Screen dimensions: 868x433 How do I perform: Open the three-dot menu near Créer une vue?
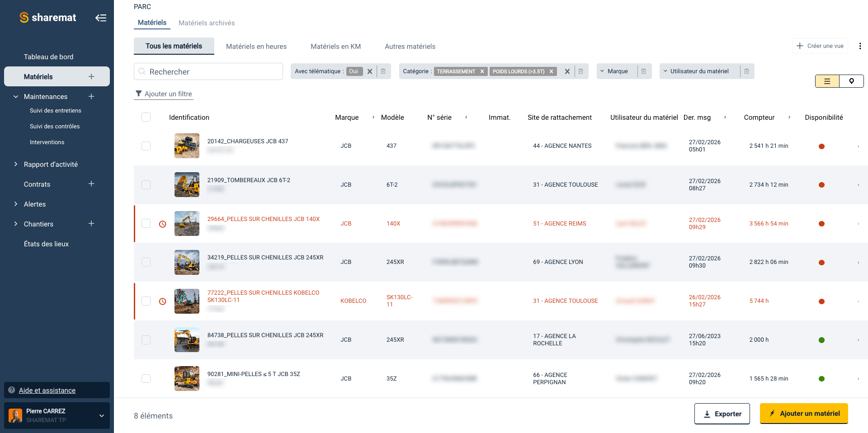(861, 46)
